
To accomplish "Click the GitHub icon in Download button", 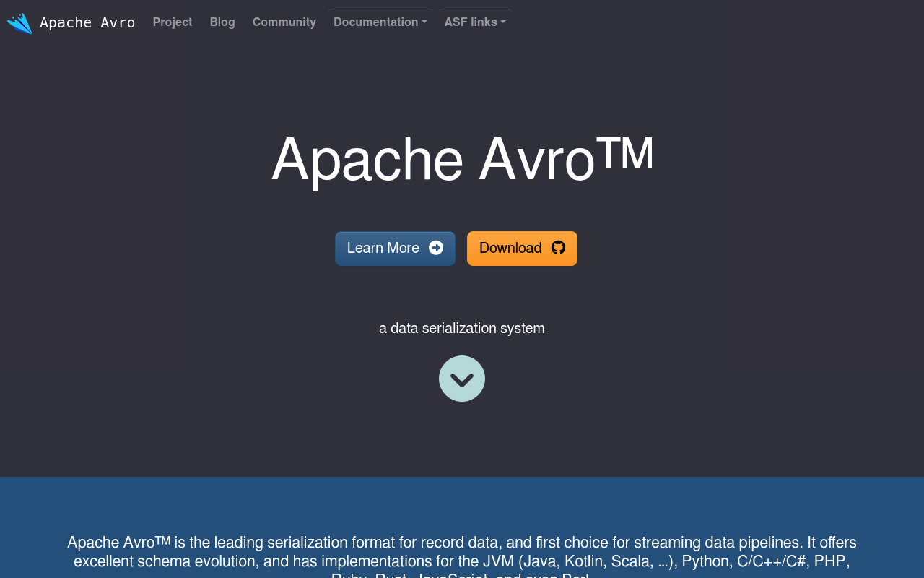I will pos(558,248).
